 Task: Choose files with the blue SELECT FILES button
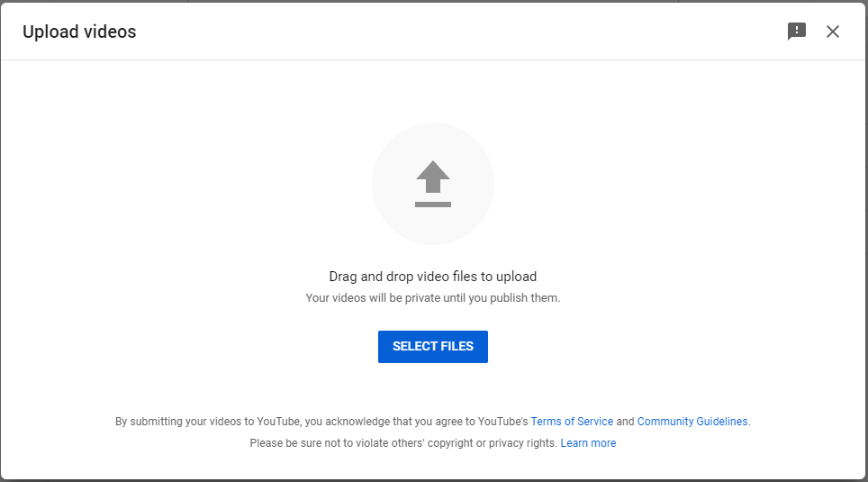pyautogui.click(x=433, y=347)
